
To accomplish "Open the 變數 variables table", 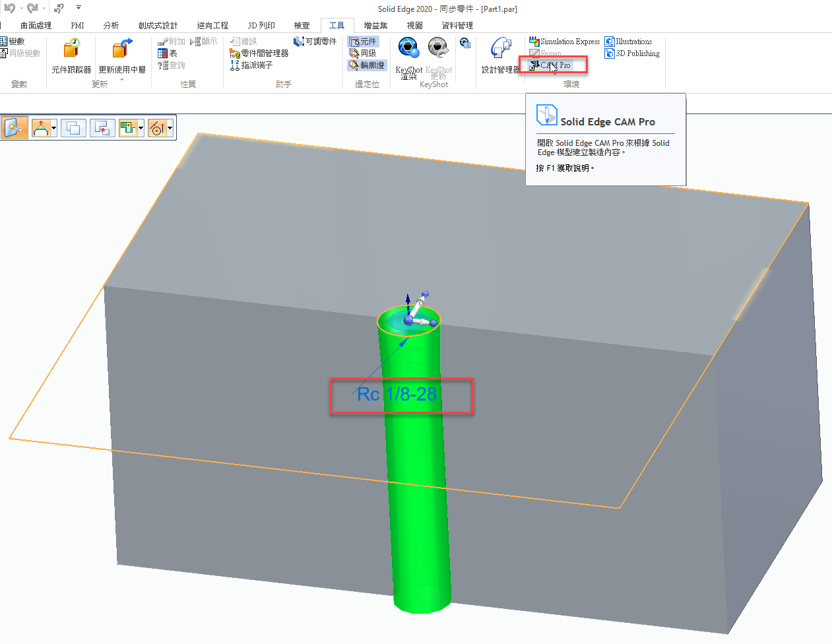I will 13,42.
